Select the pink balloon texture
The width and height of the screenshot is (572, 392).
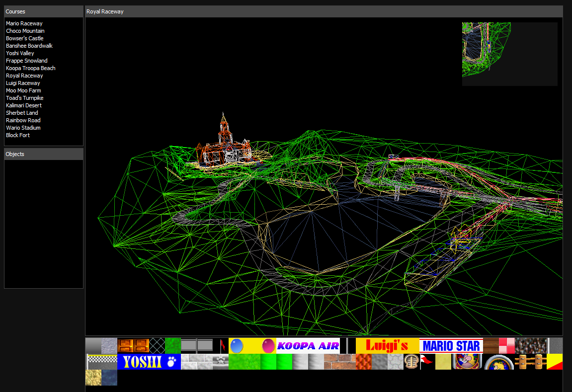[268, 346]
